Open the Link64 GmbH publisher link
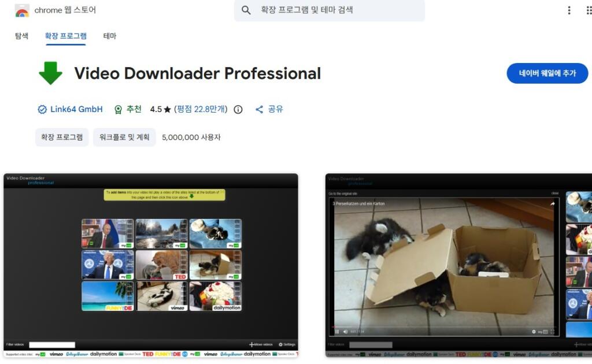This screenshot has width=592, height=364. (76, 109)
